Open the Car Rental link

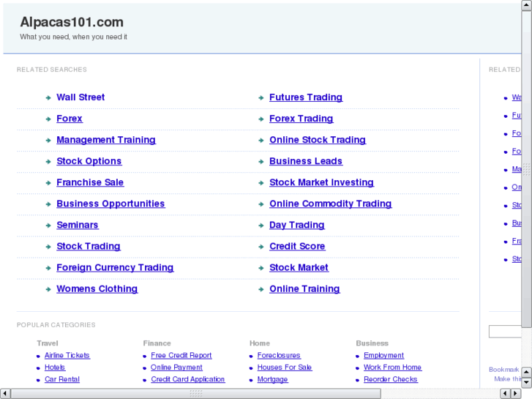[x=62, y=379]
